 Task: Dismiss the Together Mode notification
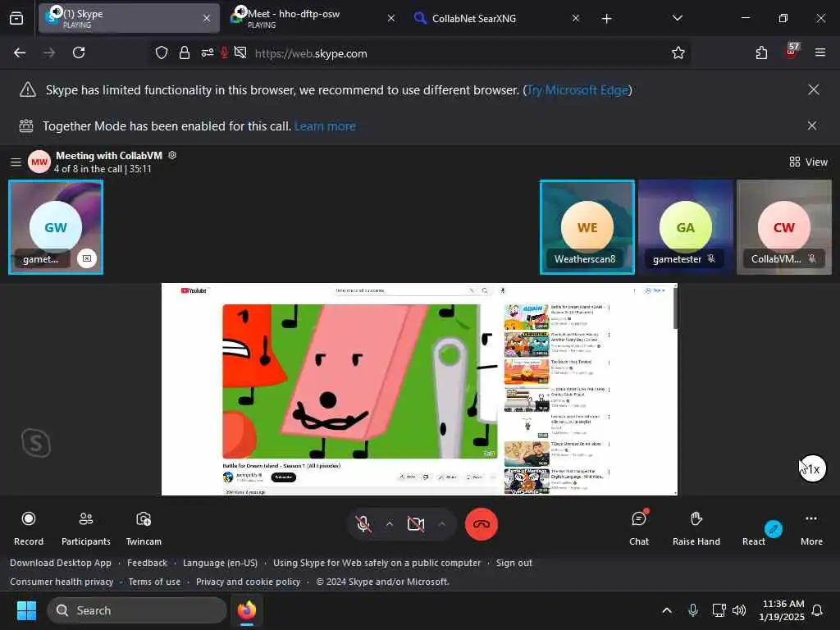pos(812,126)
